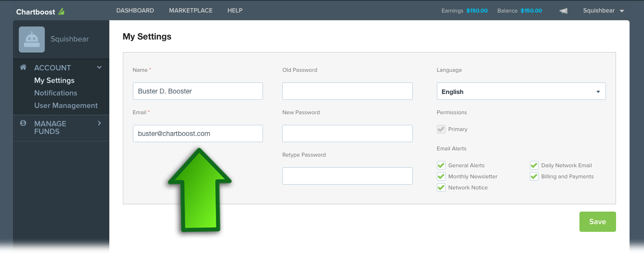This screenshot has width=644, height=254.
Task: Open User Management in sidebar
Action: 66,106
